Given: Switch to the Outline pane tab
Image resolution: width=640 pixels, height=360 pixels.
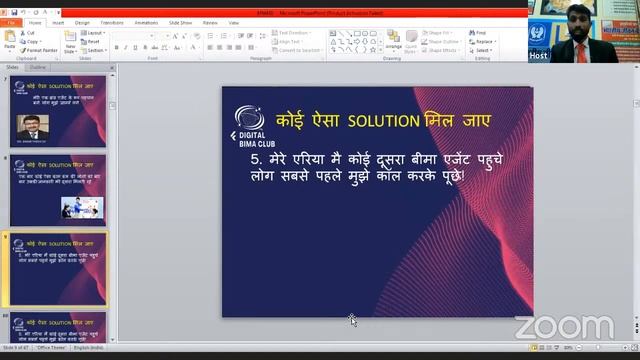Looking at the screenshot, I should coord(38,67).
